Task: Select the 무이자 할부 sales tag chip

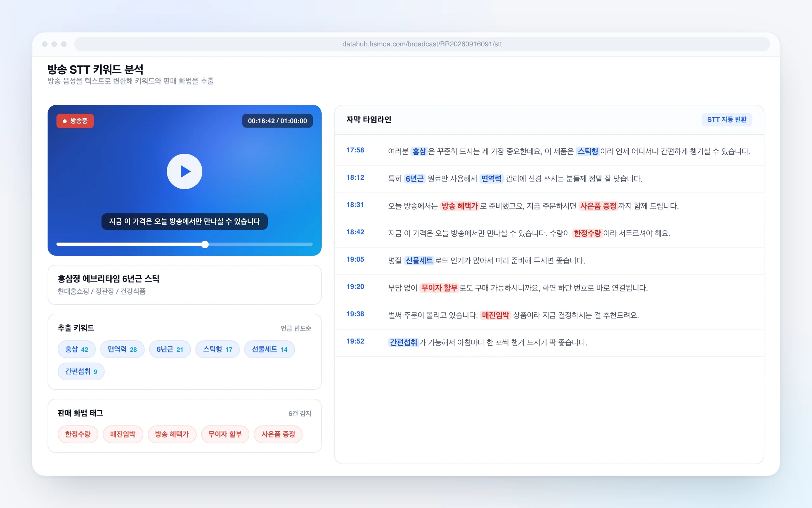Action: 225,434
